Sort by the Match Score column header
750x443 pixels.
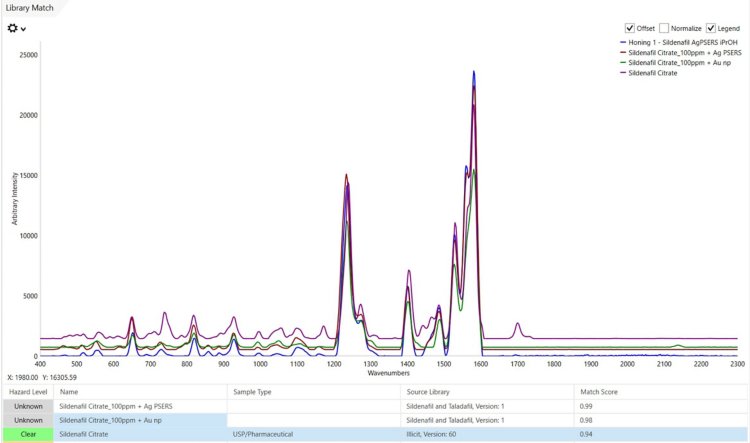[x=662, y=392]
